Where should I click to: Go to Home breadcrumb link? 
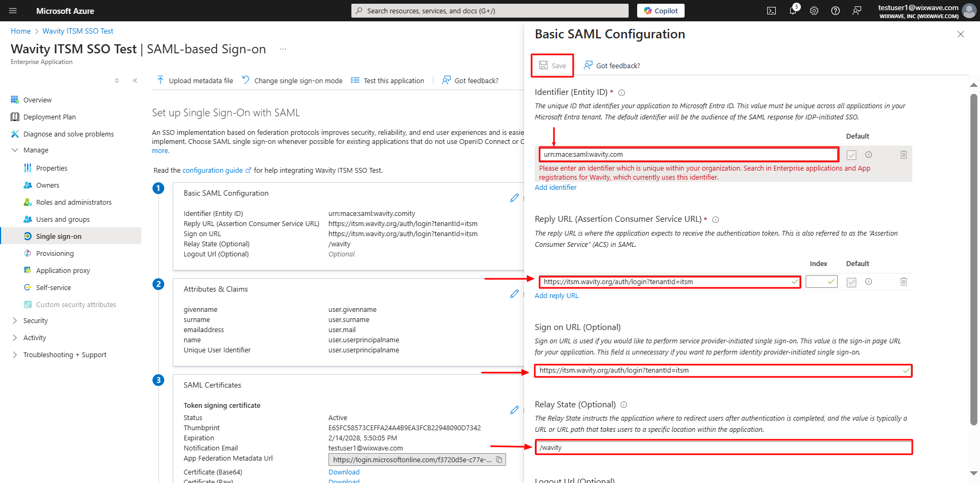pos(21,31)
